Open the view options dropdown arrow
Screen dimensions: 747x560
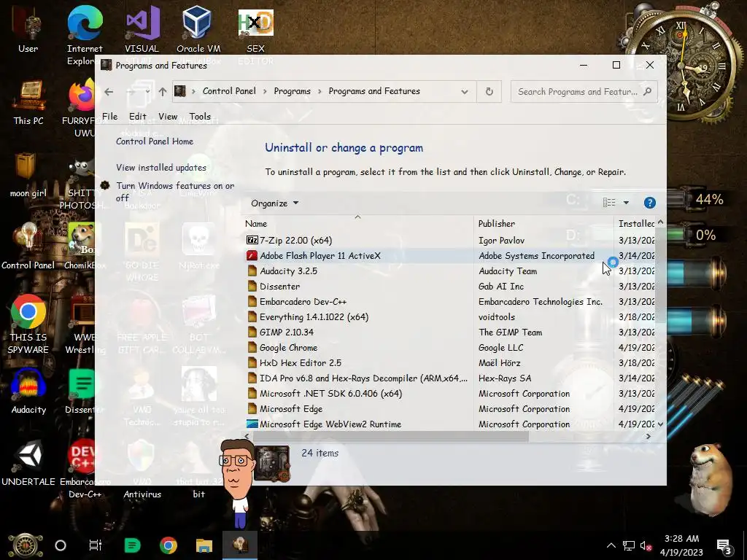tap(626, 203)
